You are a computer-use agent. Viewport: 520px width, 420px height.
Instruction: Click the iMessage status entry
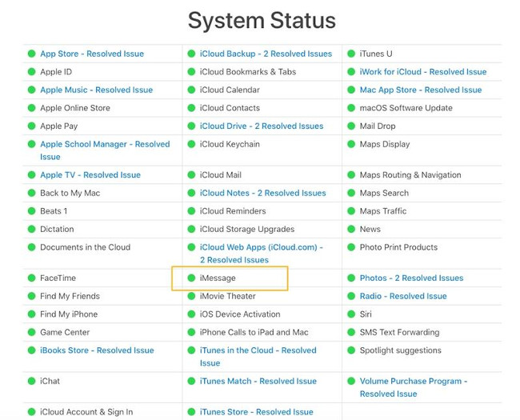218,278
